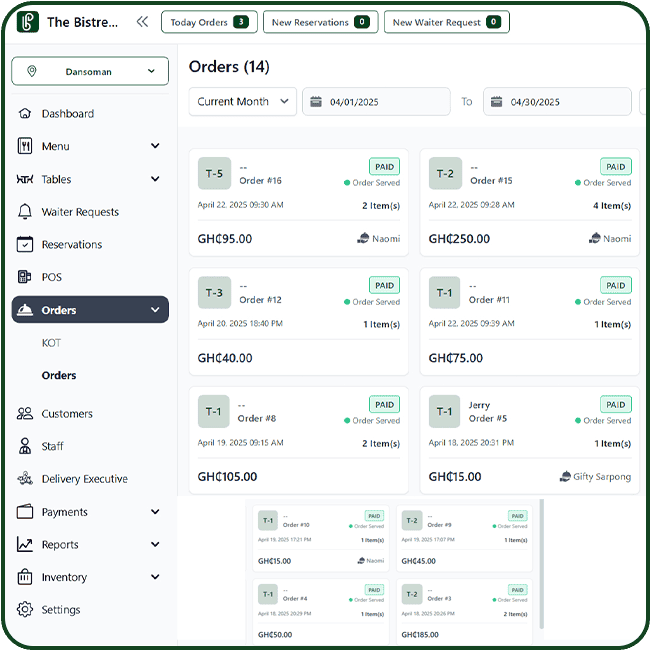This screenshot has width=650, height=650.
Task: Go to the Staff menu item
Action: coord(52,446)
